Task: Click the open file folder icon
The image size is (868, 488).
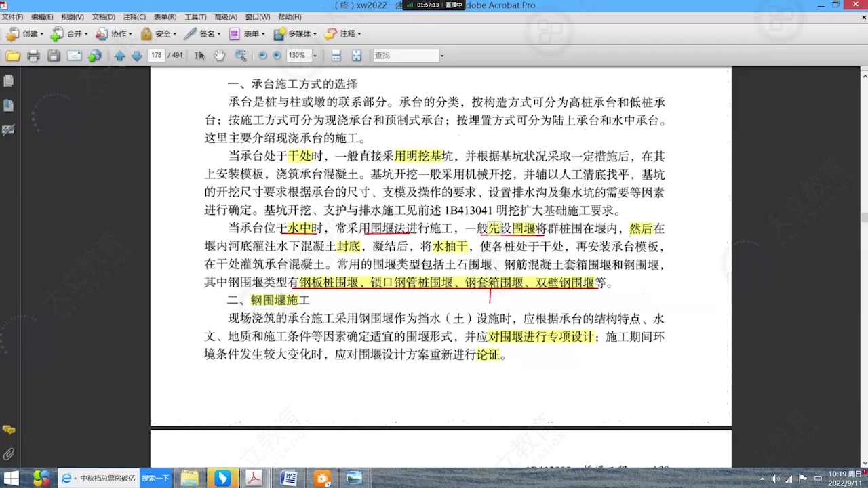Action: [x=13, y=56]
